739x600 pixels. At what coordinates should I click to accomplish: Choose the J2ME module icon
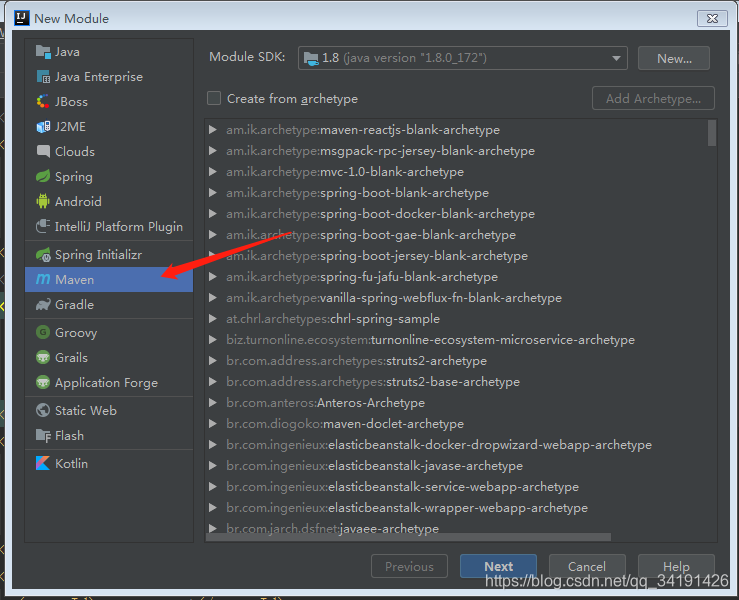pos(43,127)
